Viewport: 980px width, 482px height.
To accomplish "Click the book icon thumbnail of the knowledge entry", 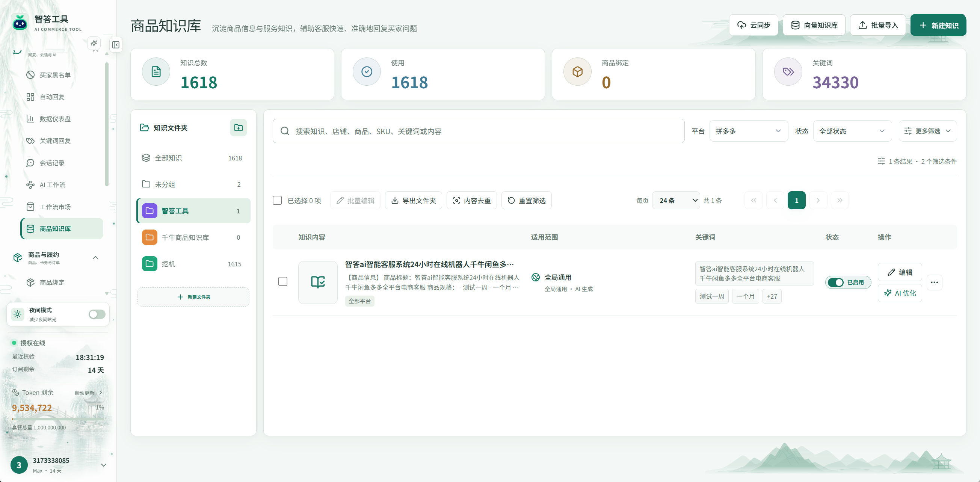I will click(318, 282).
